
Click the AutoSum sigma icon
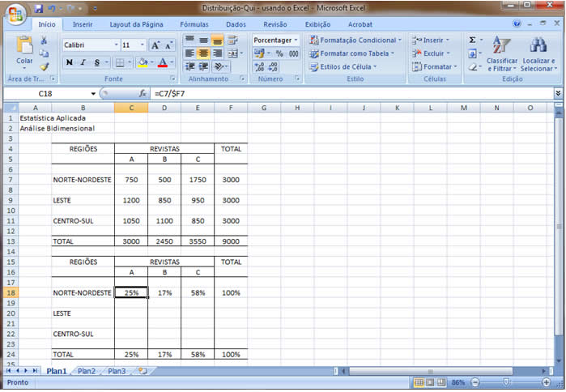tap(473, 40)
